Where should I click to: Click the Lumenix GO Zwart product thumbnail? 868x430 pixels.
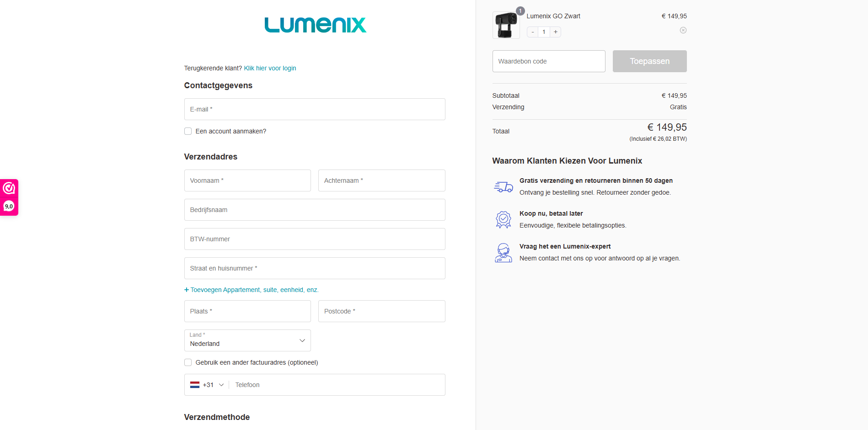tap(505, 25)
